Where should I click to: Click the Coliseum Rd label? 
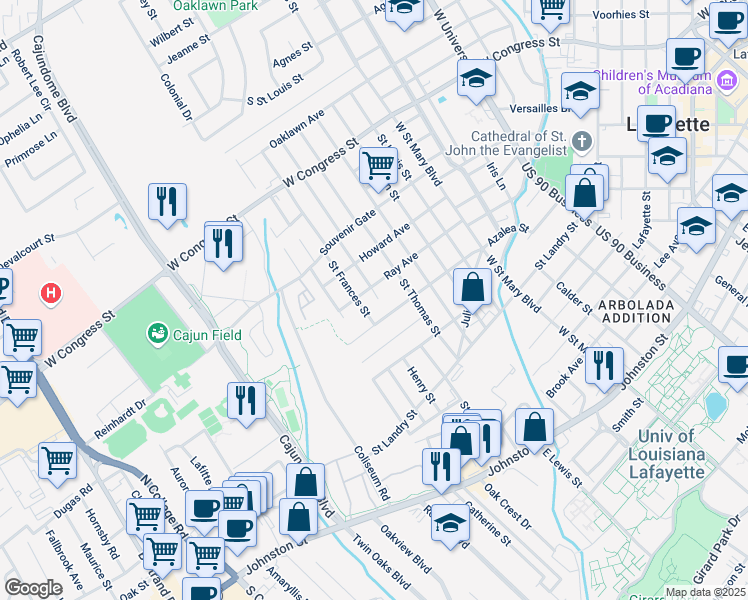(x=372, y=473)
